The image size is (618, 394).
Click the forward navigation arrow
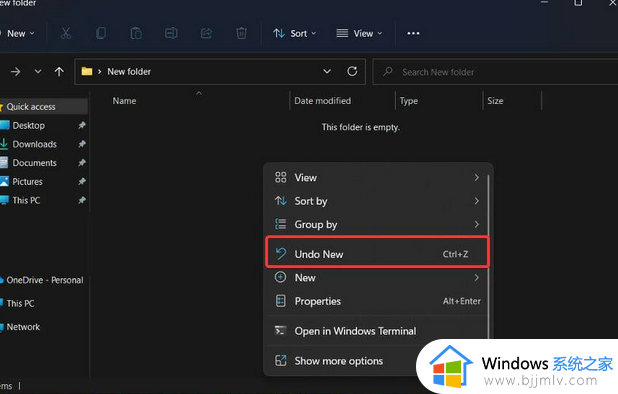click(15, 72)
